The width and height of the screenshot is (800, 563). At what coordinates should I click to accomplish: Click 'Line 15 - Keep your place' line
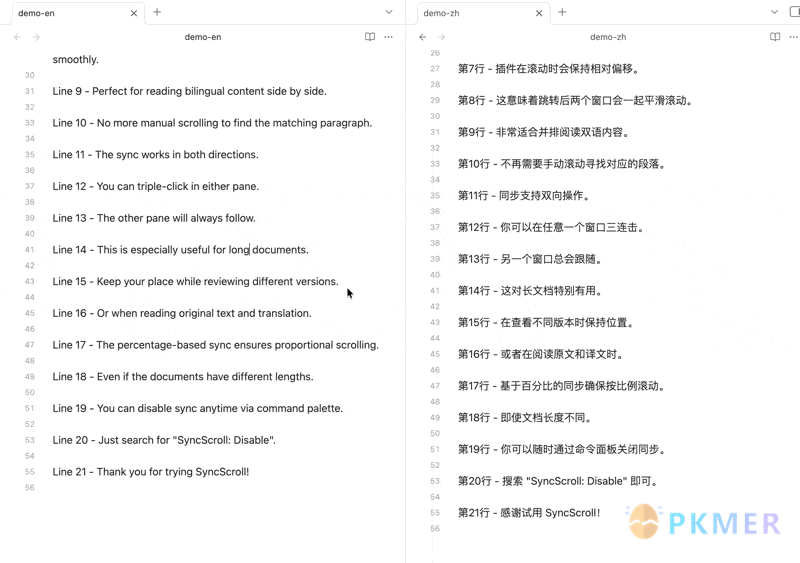pyautogui.click(x=195, y=281)
